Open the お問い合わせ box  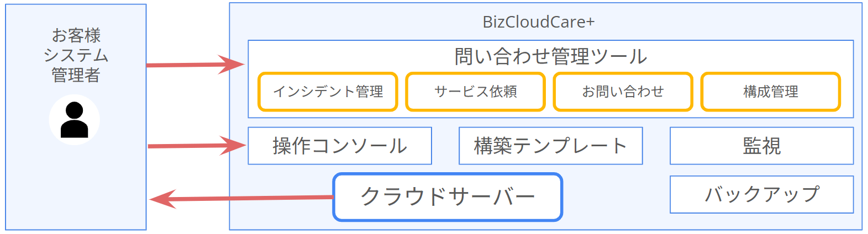(x=623, y=92)
